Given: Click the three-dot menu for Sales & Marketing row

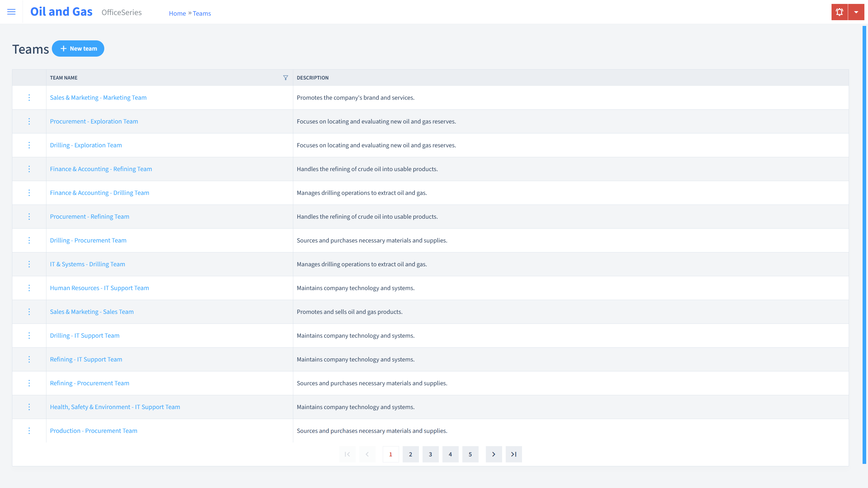Looking at the screenshot, I should [29, 97].
